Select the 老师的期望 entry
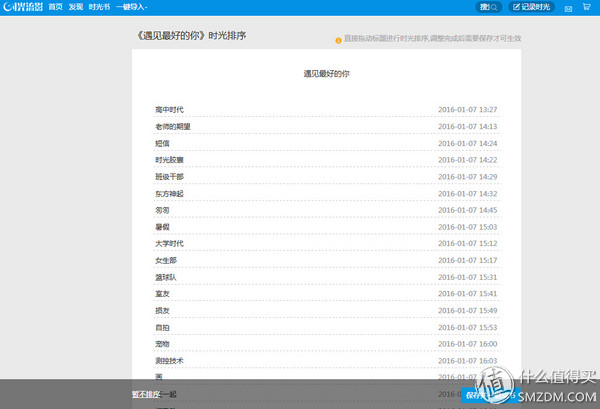The height and width of the screenshot is (409, 600). 173,127
